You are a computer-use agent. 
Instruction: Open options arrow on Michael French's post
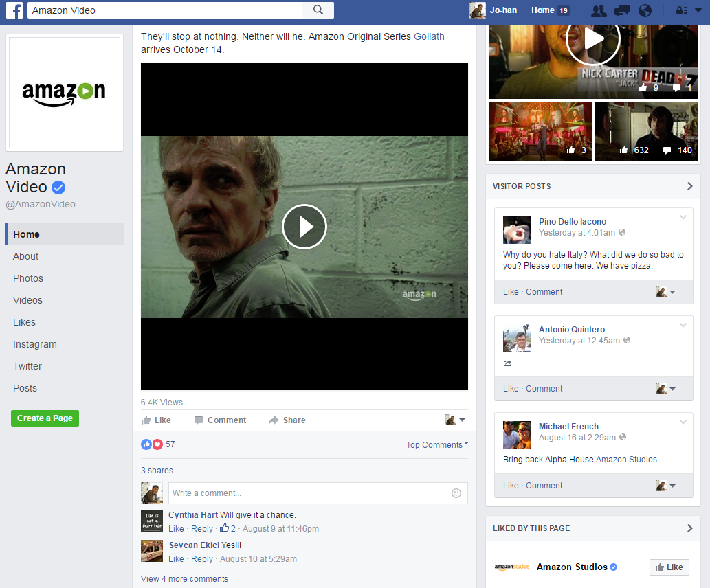(x=683, y=422)
